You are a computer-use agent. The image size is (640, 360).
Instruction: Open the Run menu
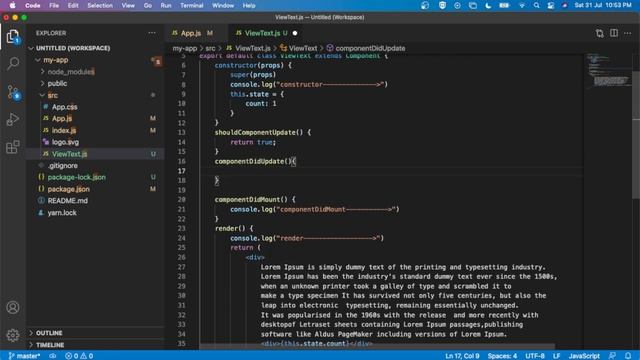[166, 5]
